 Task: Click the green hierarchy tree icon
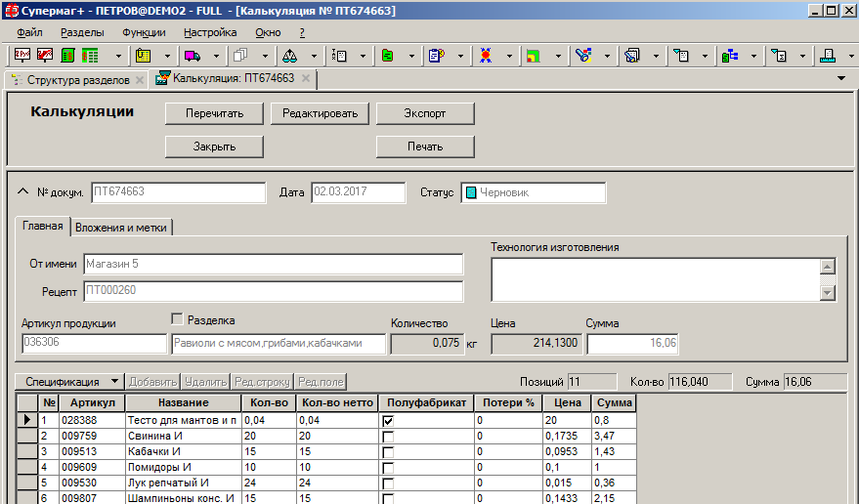tap(730, 56)
